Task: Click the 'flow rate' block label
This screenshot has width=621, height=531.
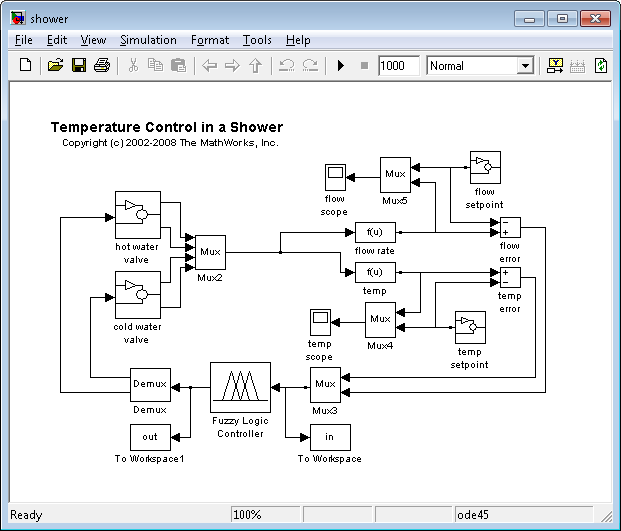Action: (375, 251)
